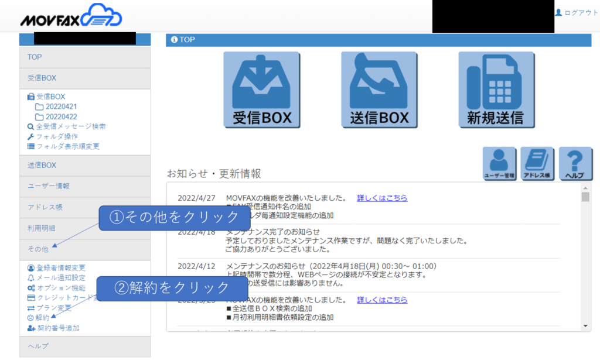The image size is (600, 364).
Task: Click the gears icon for オプション機能
Action: (x=31, y=288)
